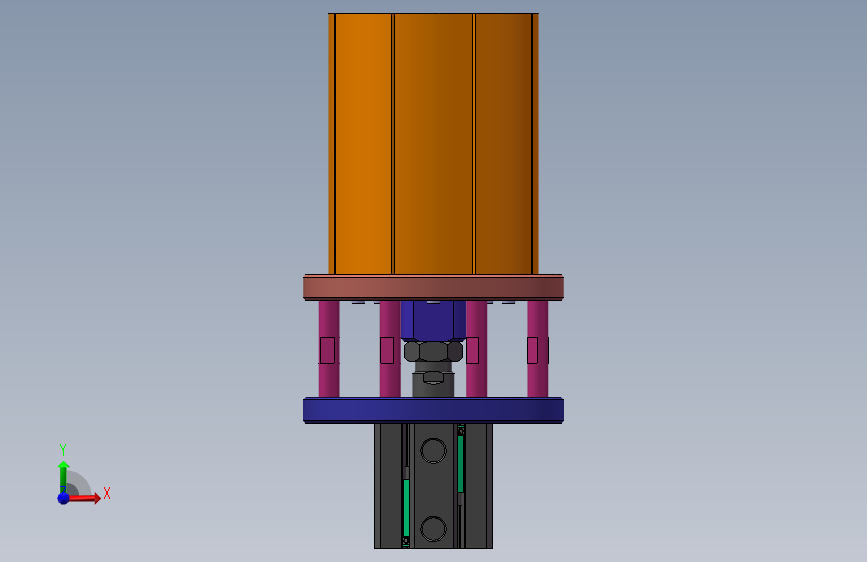867x562 pixels.
Task: Select the right green strip in bottom block
Action: pos(460,464)
